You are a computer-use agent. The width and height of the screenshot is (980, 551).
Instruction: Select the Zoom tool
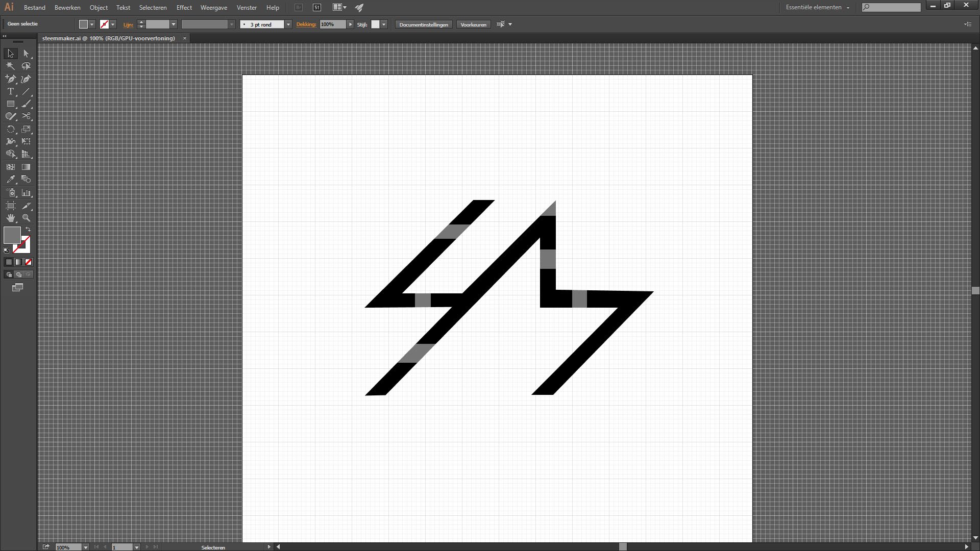26,218
